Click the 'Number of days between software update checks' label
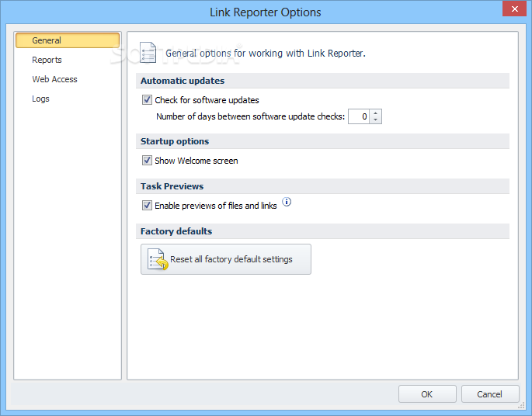 click(x=250, y=116)
